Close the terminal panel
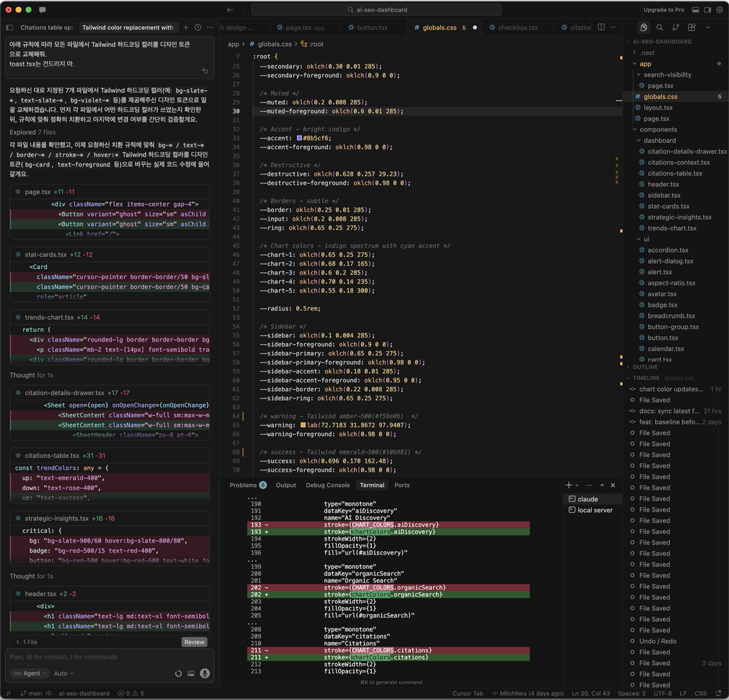Screen dimensions: 729x700 click(x=613, y=485)
